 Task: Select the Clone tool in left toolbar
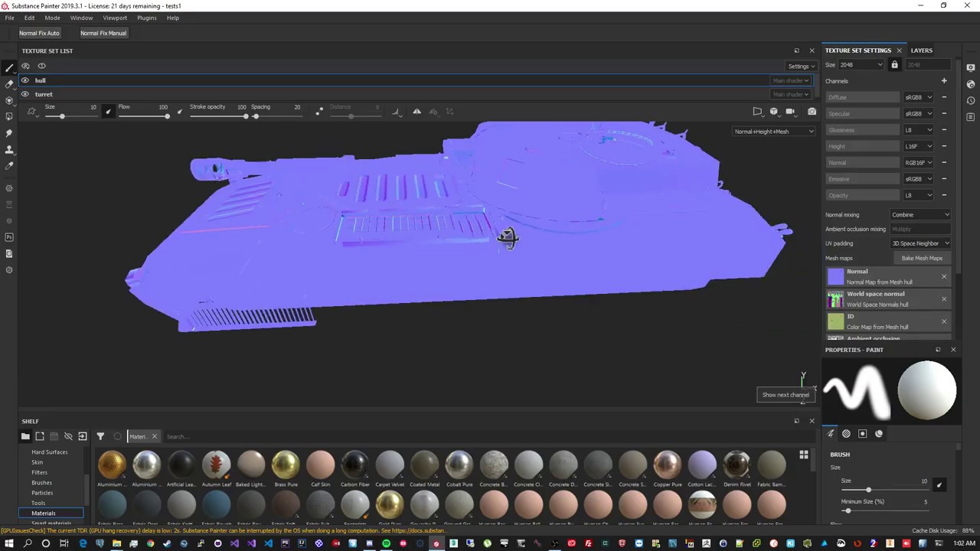click(x=9, y=149)
